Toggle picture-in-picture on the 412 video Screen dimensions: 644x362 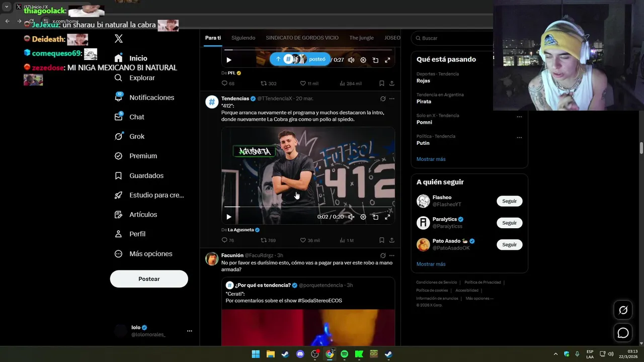(x=375, y=217)
